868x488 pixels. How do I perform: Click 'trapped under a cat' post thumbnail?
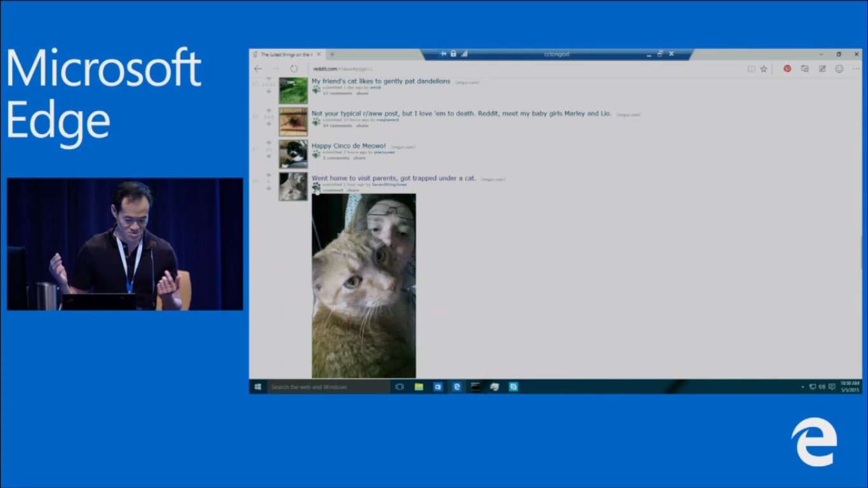[x=293, y=187]
